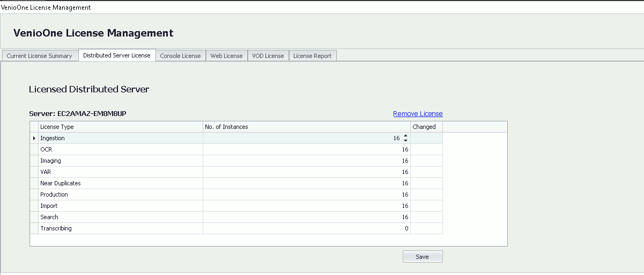Select the Ingestion row indicator arrow
This screenshot has width=644, height=275.
(34, 138)
